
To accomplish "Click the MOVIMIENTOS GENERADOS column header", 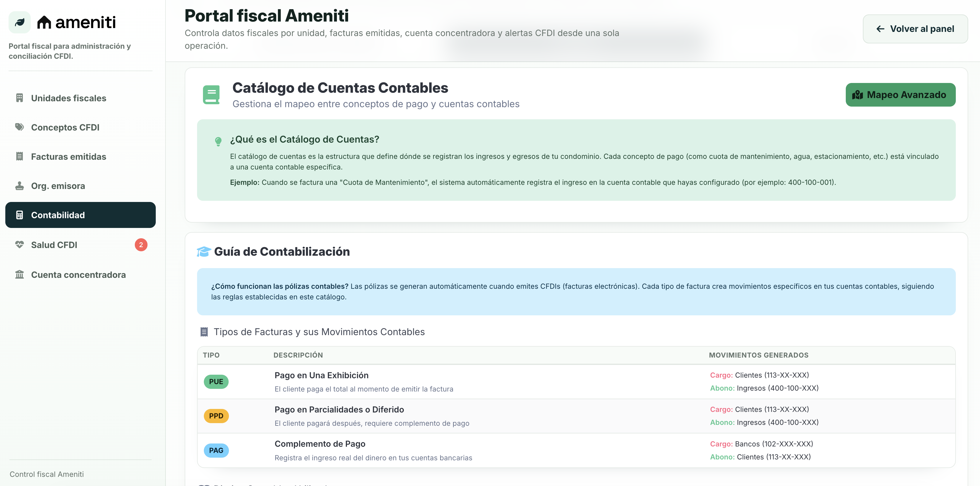I will coord(758,355).
